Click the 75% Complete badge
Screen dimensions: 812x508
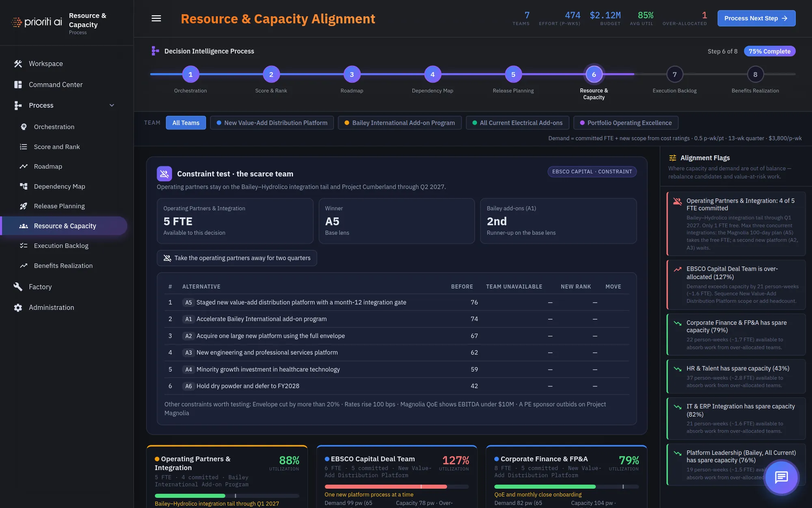tap(769, 51)
